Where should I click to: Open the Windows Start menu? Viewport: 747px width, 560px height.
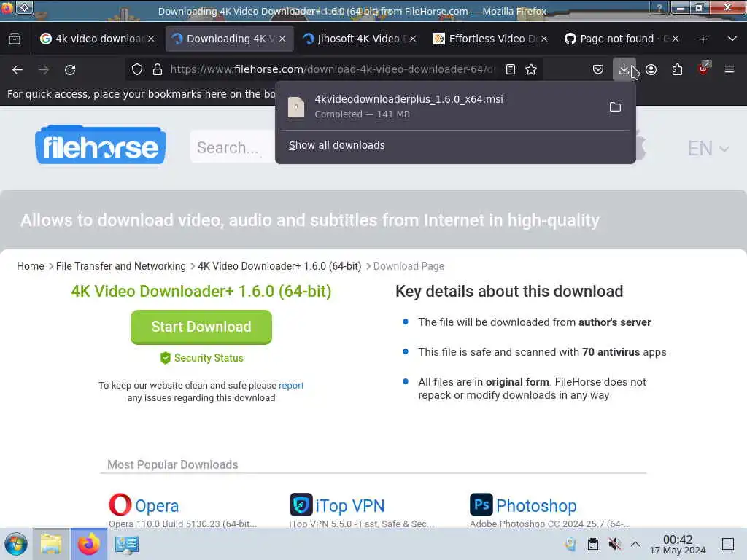pyautogui.click(x=16, y=544)
